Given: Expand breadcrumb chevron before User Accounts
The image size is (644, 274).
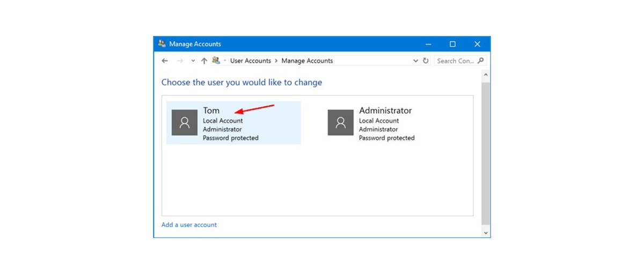Looking at the screenshot, I should click(x=225, y=61).
